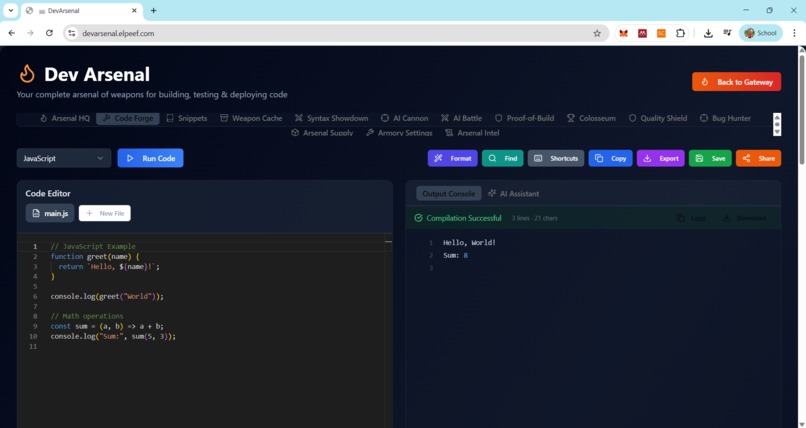
Task: Bookmark this page with the star icon
Action: (x=597, y=33)
